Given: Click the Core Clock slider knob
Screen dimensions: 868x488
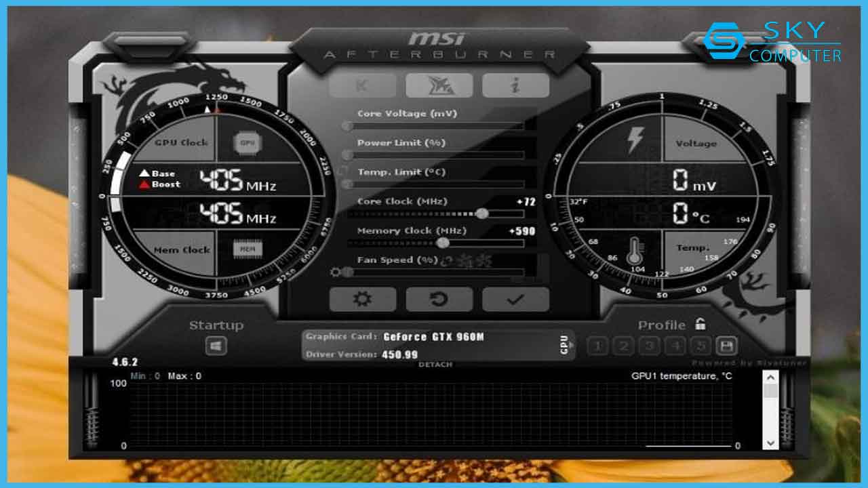Looking at the screenshot, I should click(x=482, y=213).
